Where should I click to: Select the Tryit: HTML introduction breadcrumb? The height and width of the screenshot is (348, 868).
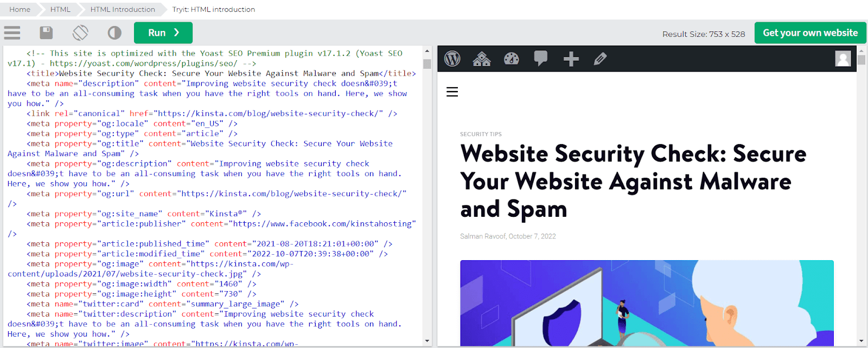[x=213, y=9]
